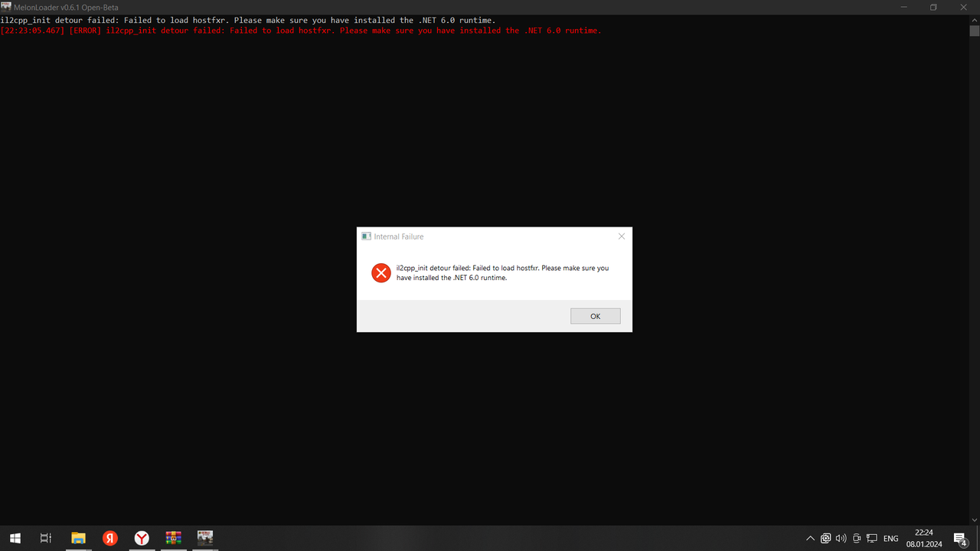Click the console vertical scrollbar thumb
The image size is (980, 551).
click(x=974, y=31)
